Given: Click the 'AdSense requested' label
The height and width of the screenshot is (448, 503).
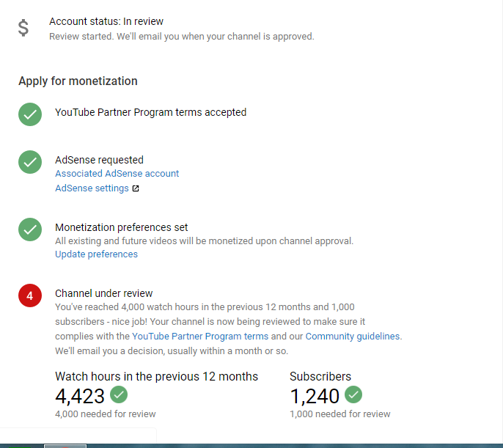Looking at the screenshot, I should [x=99, y=160].
